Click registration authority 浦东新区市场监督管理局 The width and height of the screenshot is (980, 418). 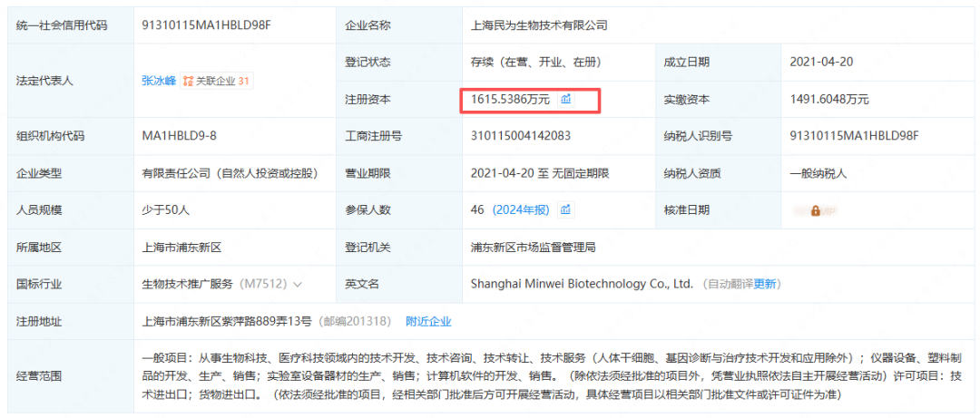(x=534, y=248)
